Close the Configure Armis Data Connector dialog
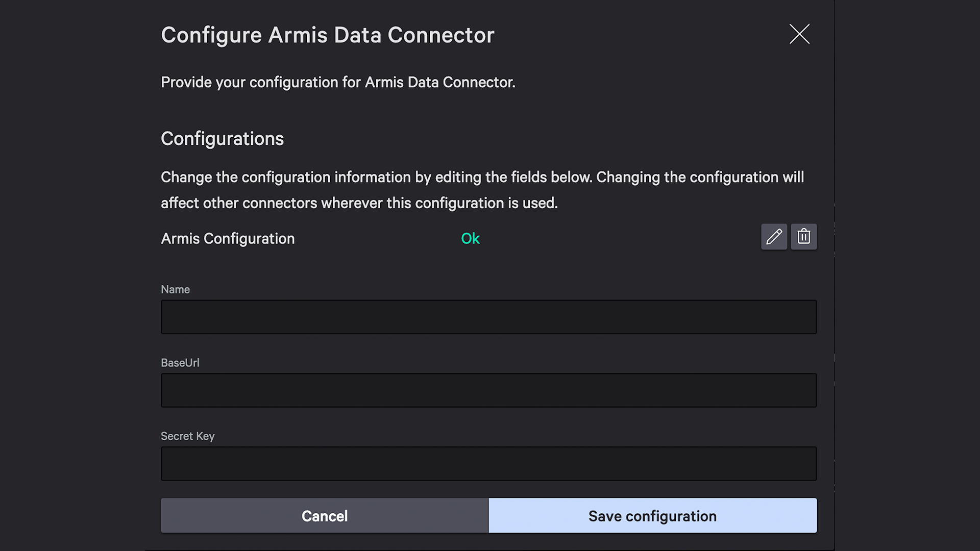This screenshot has width=980, height=551. [x=799, y=34]
